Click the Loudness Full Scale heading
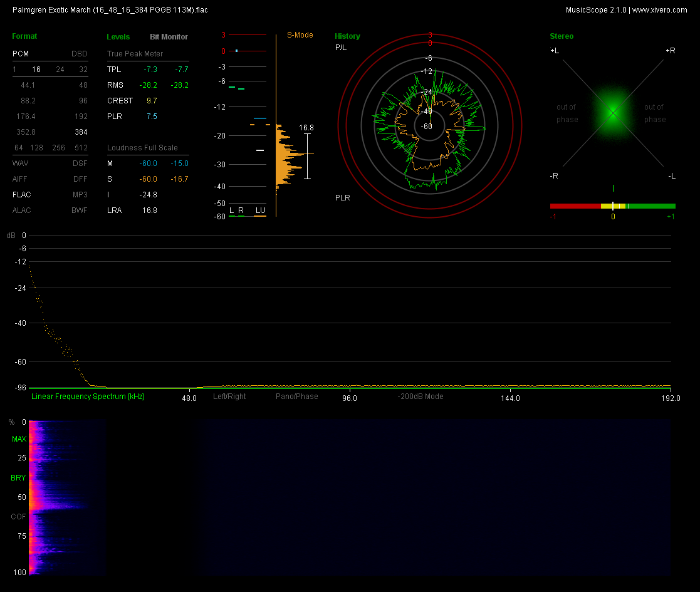The height and width of the screenshot is (592, 700). click(x=142, y=148)
